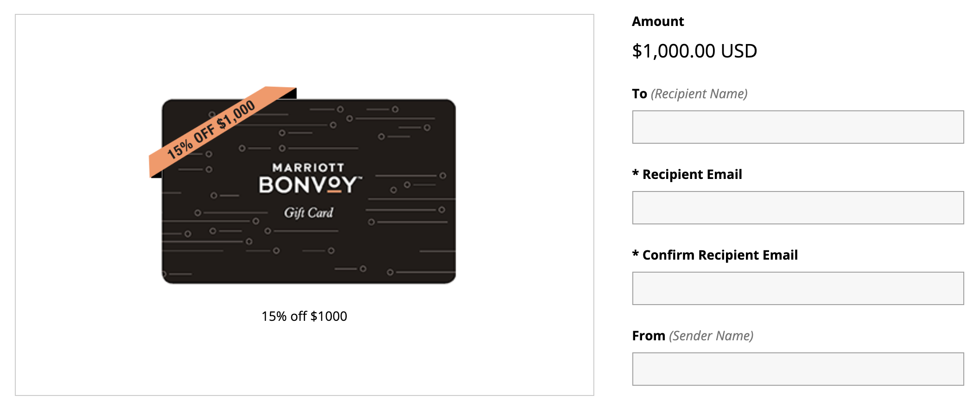Click the Marriott Bonvoy gift card image
Screen dimensions: 980x408
[x=309, y=223]
